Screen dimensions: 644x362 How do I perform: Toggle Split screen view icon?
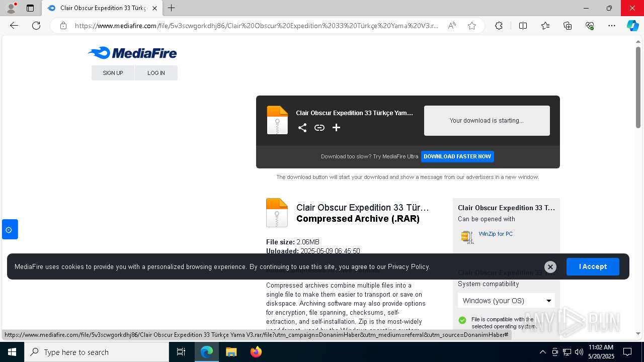pos(523,26)
